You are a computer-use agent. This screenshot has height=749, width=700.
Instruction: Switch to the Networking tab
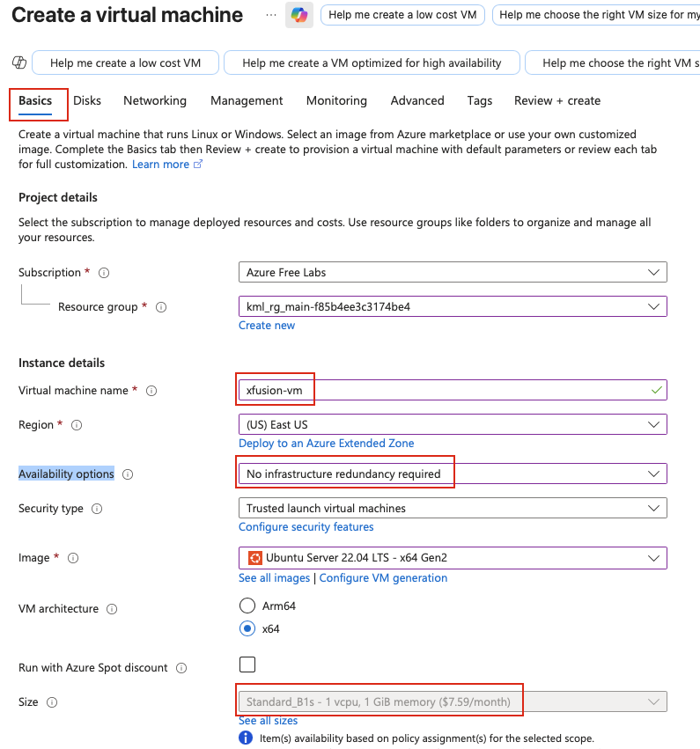pos(155,100)
